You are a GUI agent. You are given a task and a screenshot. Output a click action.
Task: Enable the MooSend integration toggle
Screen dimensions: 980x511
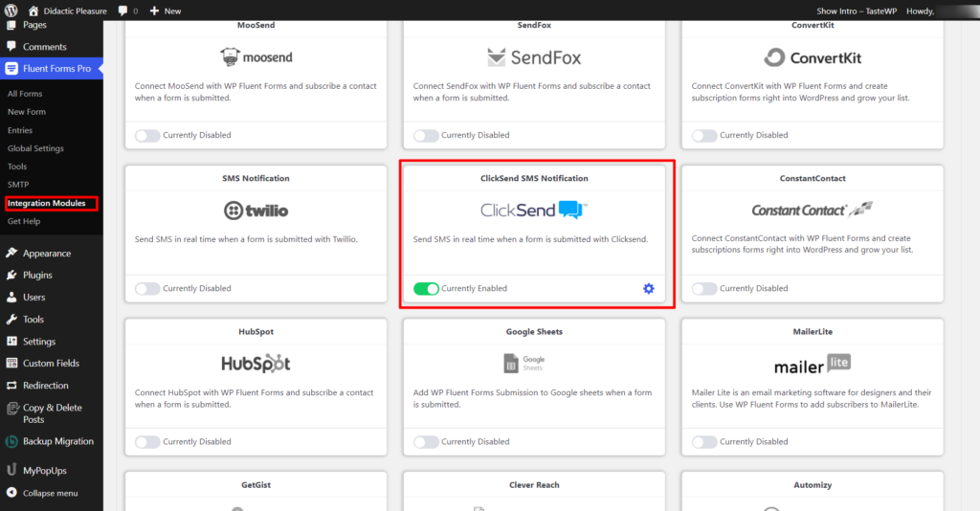coord(147,135)
